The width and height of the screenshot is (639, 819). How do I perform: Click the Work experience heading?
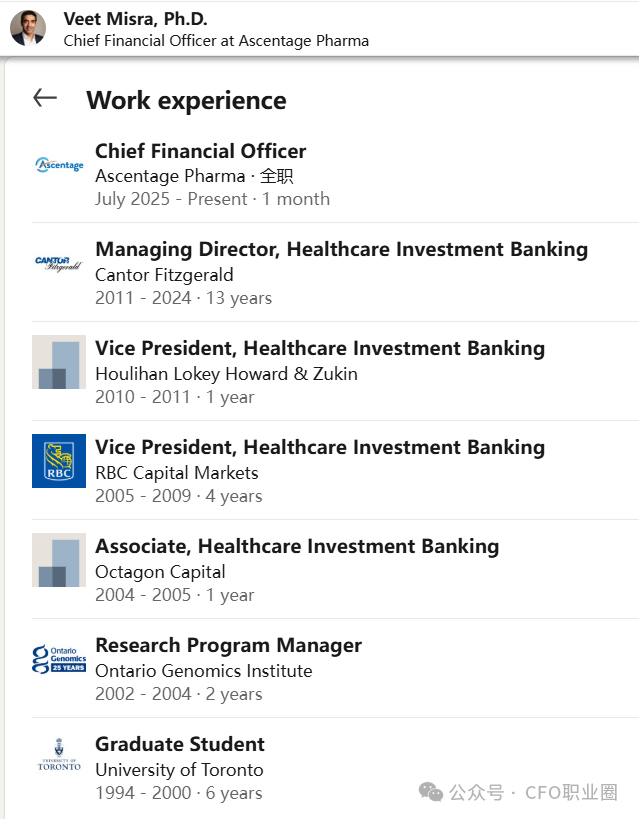pyautogui.click(x=186, y=101)
